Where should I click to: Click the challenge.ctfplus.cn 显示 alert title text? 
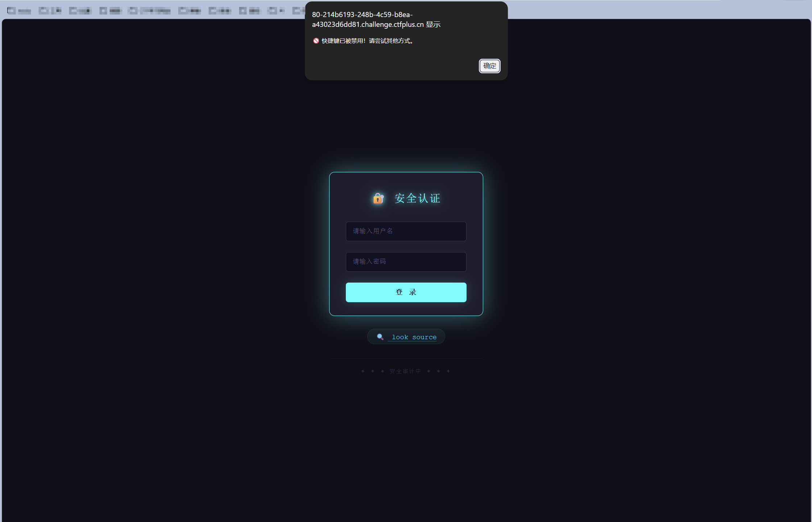click(x=376, y=20)
